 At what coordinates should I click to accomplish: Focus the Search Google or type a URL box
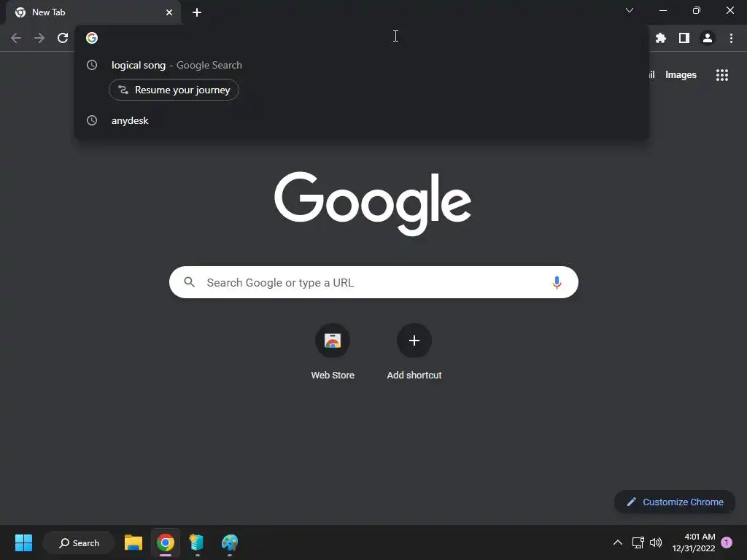(373, 282)
